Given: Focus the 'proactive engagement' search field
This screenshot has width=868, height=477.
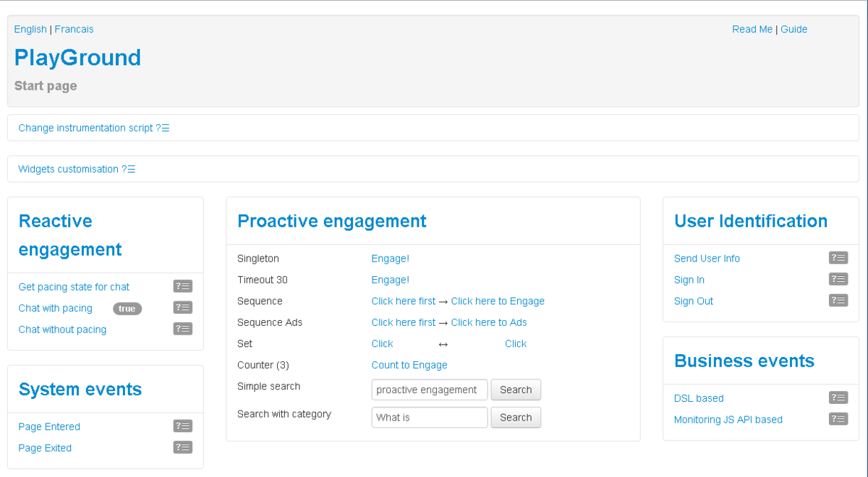Looking at the screenshot, I should coord(430,390).
